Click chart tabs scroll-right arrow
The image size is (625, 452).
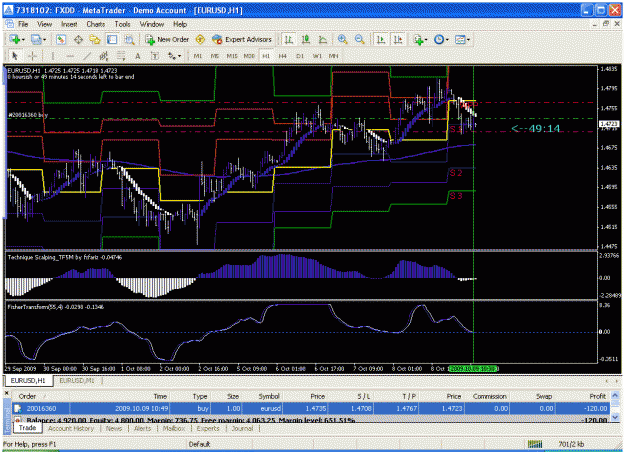coord(617,381)
